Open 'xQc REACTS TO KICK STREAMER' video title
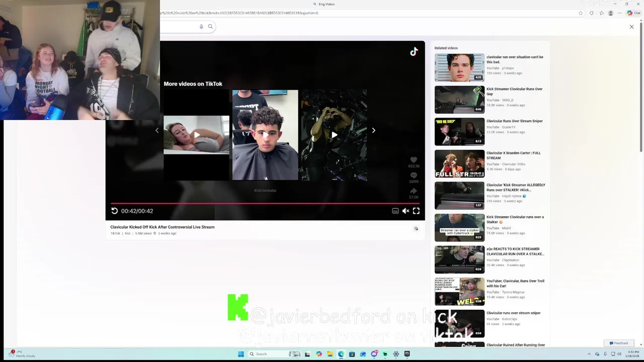 tap(515, 251)
